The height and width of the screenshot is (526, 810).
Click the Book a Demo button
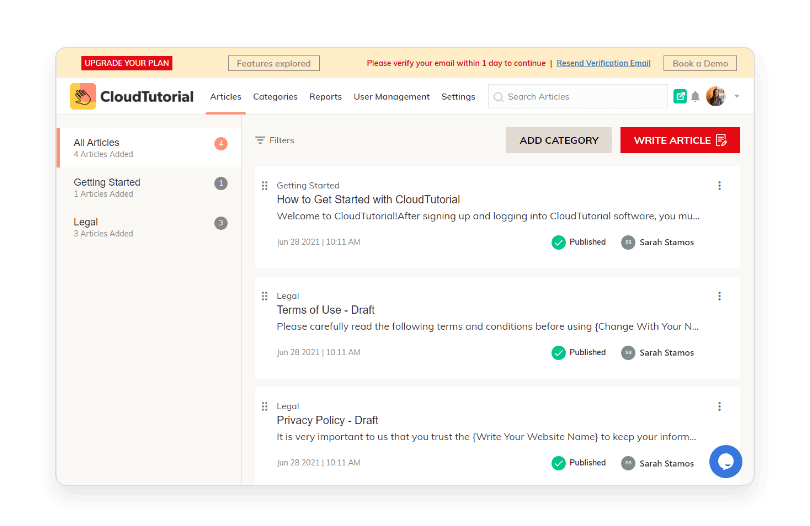pyautogui.click(x=700, y=63)
